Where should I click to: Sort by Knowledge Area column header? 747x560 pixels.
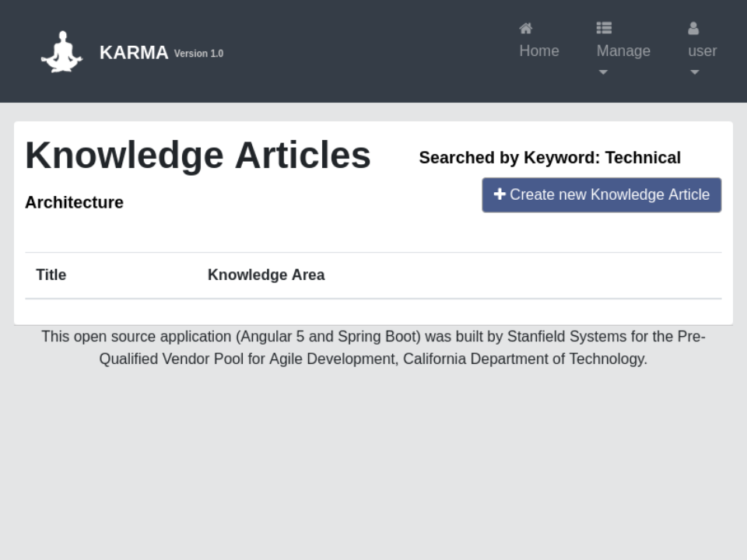coord(266,275)
